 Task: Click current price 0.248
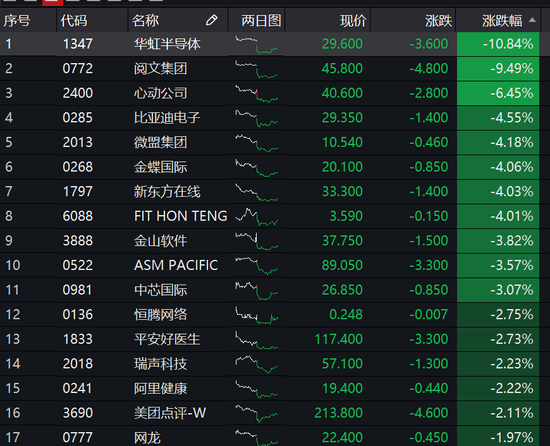(x=346, y=315)
